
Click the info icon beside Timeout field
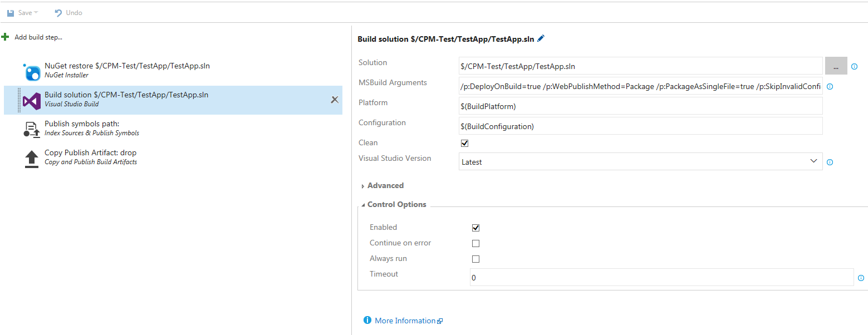pyautogui.click(x=861, y=278)
